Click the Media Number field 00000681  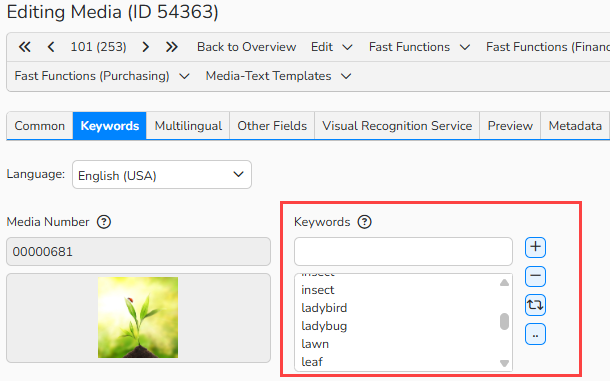(x=138, y=252)
